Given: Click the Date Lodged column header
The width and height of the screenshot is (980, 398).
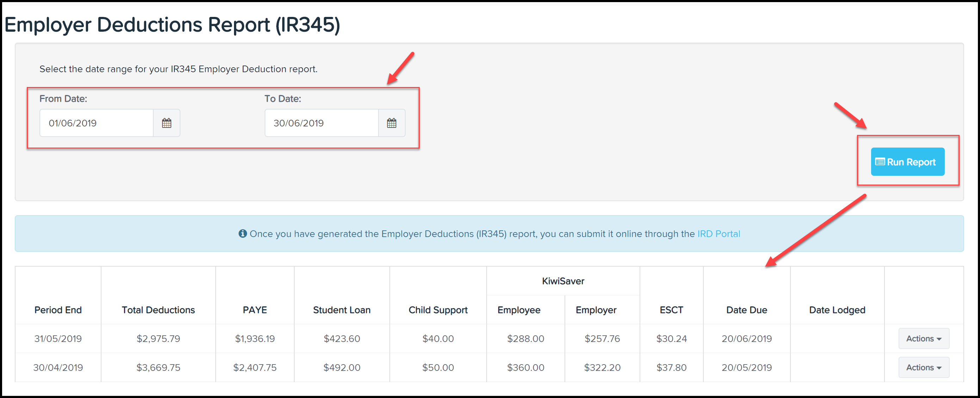Looking at the screenshot, I should 837,310.
